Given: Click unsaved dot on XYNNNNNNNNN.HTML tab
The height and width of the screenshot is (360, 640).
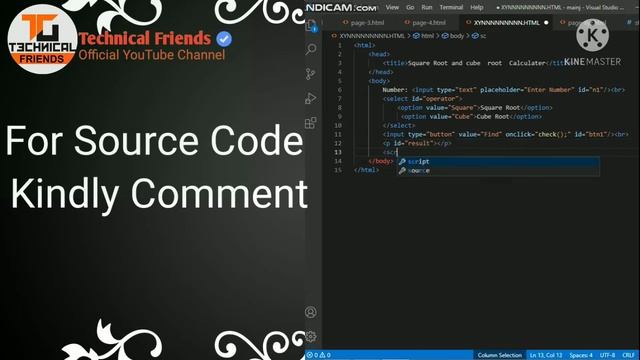Looking at the screenshot, I should (x=546, y=22).
